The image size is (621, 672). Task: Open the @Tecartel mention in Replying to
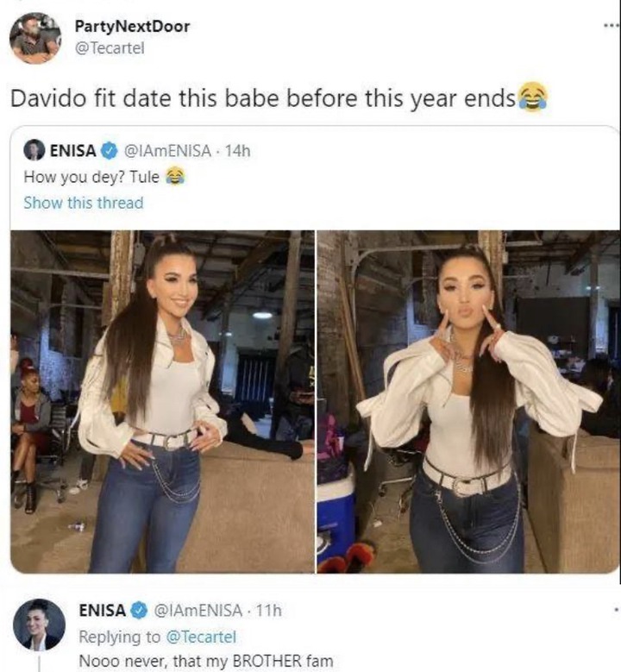pos(201,637)
